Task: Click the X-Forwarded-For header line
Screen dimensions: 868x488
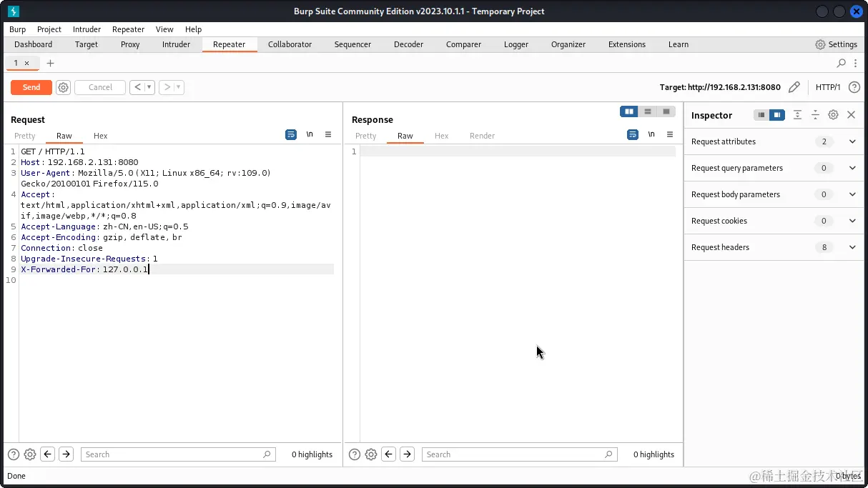Action: 177,269
